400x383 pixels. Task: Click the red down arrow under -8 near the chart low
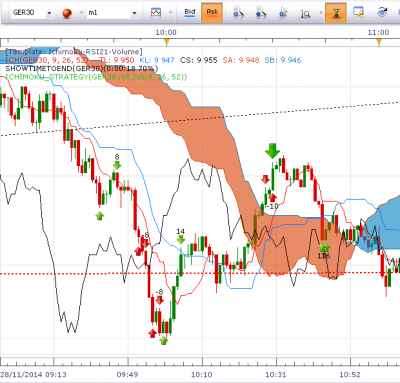tap(160, 300)
